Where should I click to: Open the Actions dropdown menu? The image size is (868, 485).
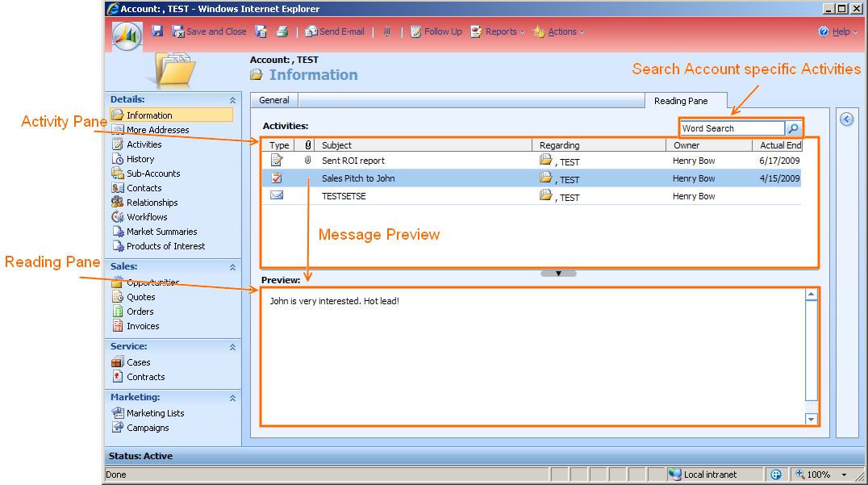[x=558, y=31]
